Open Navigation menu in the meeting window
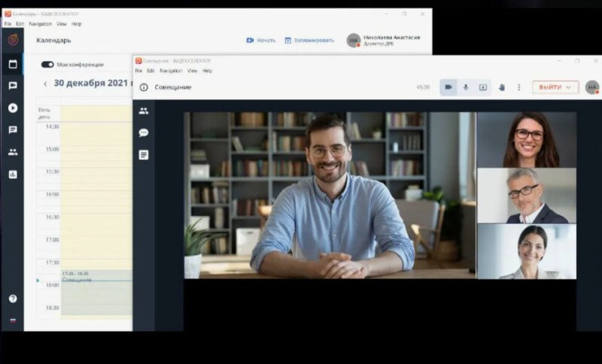Image resolution: width=602 pixels, height=364 pixels. click(x=171, y=71)
